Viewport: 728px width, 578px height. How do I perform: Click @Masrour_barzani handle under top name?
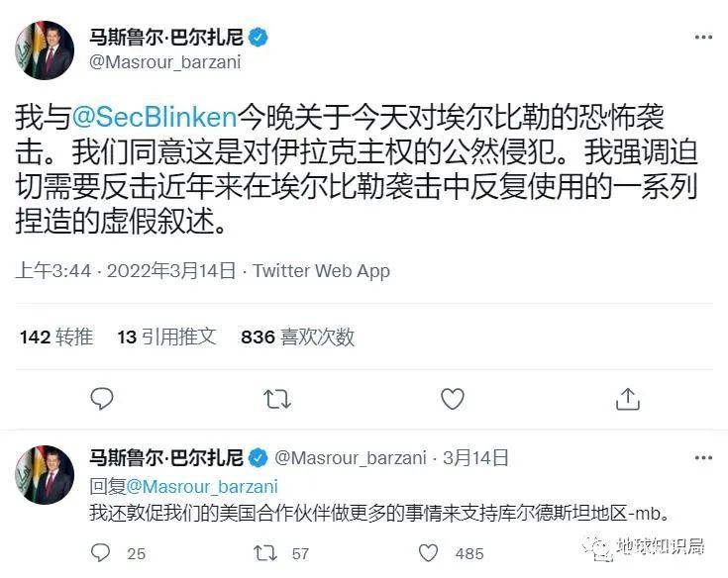click(x=165, y=61)
